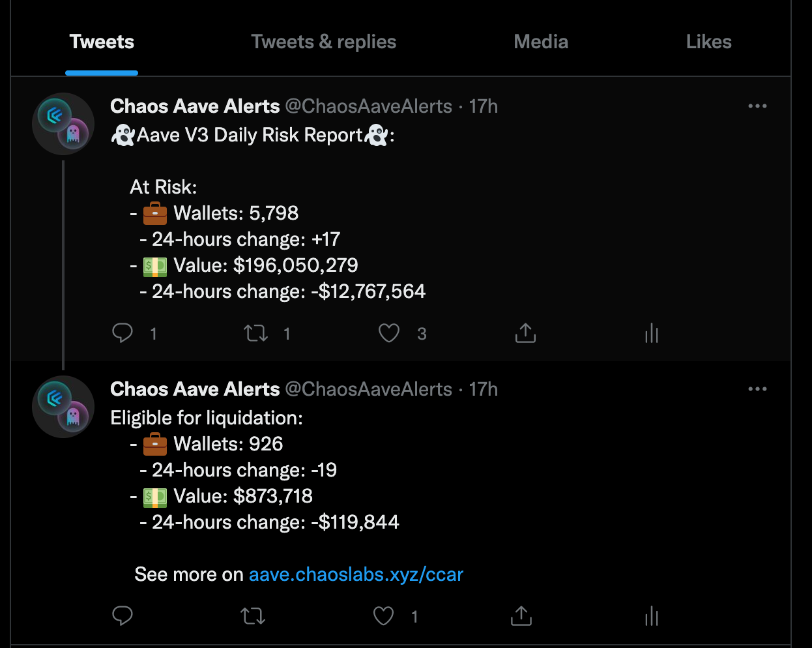Like the Aave V3 Daily Risk Report tweet
Viewport: 812px width, 648px height.
pos(389,333)
